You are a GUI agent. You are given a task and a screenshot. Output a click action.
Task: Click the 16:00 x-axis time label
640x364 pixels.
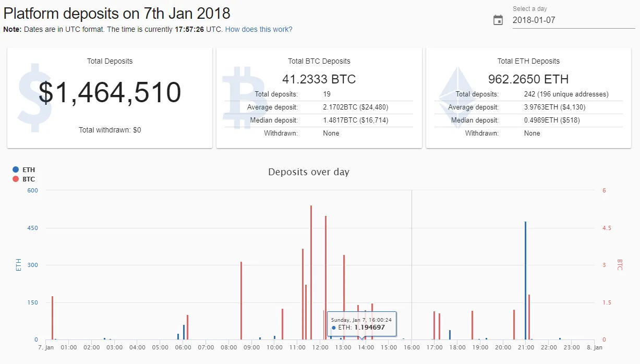pos(412,347)
